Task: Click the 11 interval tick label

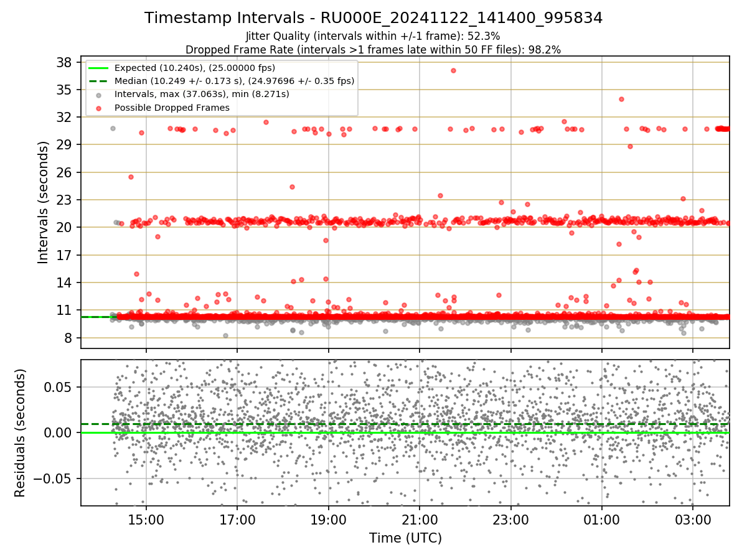Action: [x=65, y=310]
